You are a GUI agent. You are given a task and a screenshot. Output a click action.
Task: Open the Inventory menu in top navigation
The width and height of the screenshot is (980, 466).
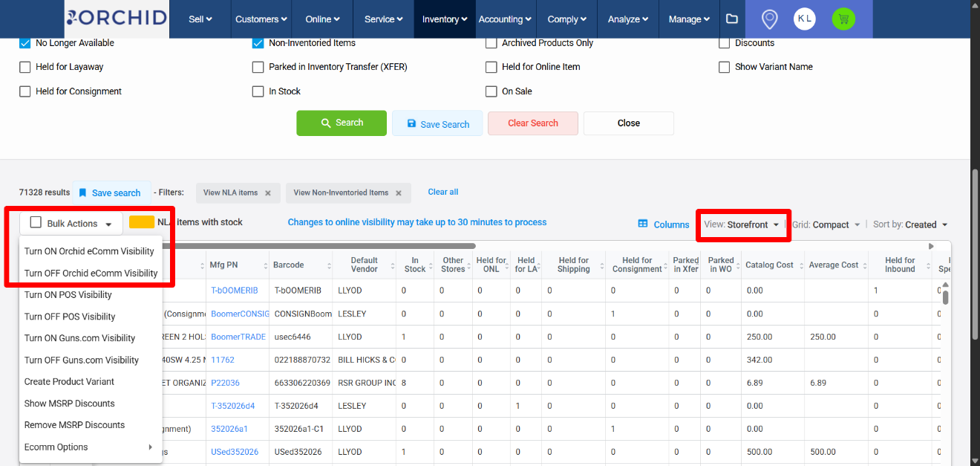[445, 19]
